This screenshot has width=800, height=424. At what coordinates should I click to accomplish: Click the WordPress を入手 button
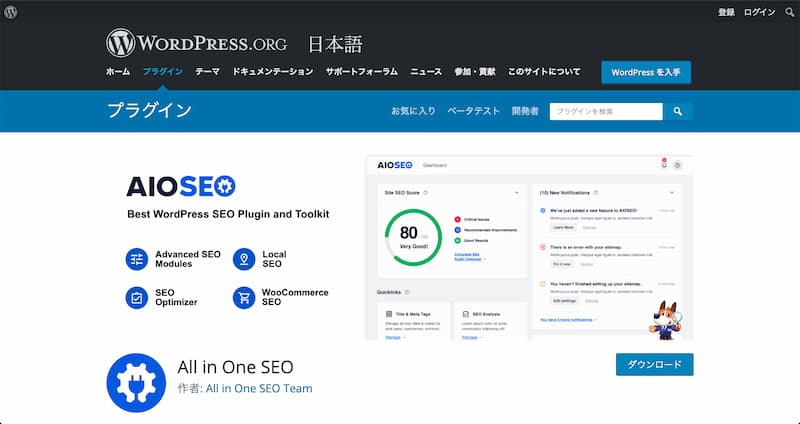click(x=646, y=72)
